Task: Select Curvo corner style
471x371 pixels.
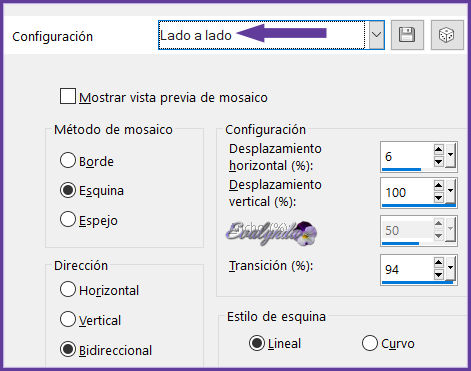Action: pos(370,343)
